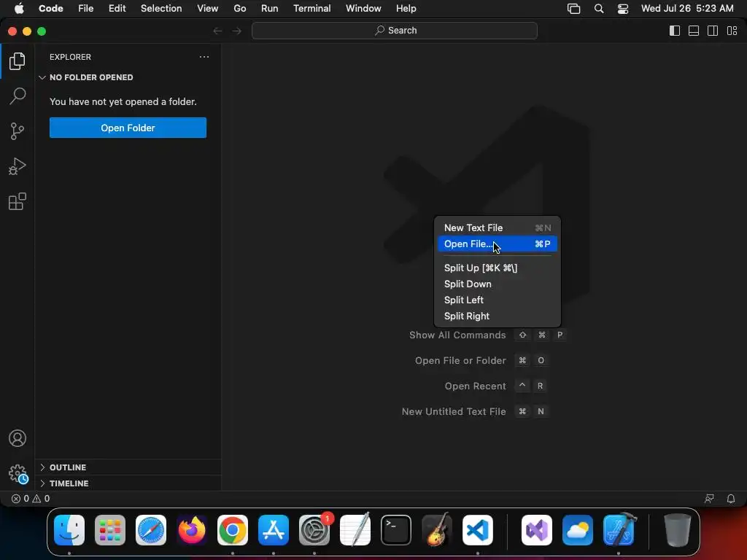The image size is (747, 560).
Task: Launch Firefox from the Dock
Action: [x=192, y=530]
